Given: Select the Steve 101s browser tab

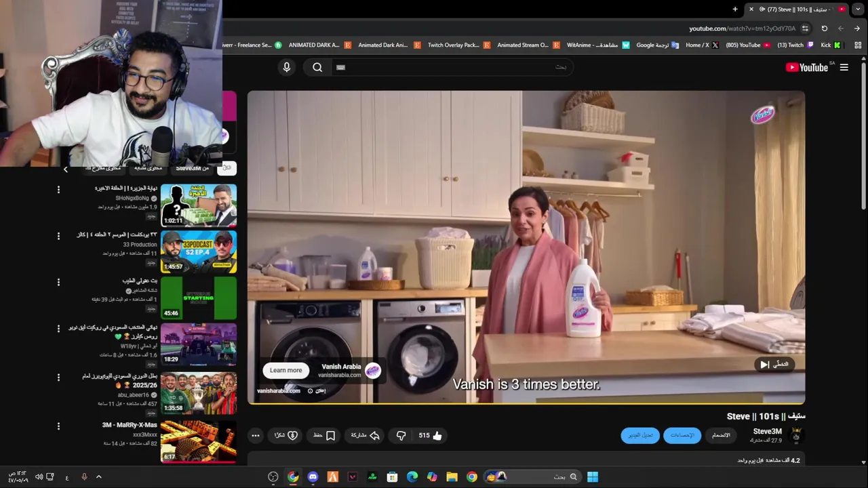Looking at the screenshot, I should (x=797, y=9).
